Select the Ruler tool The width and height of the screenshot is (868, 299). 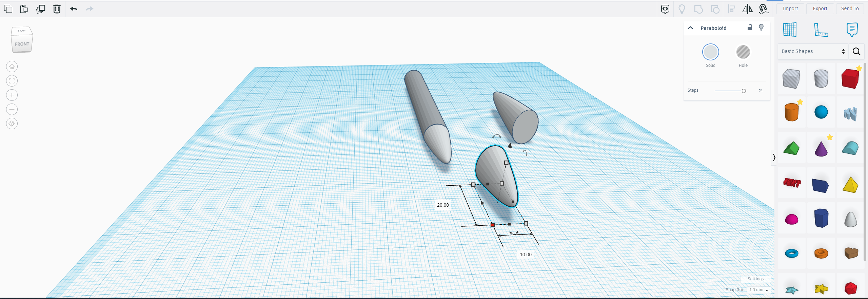click(821, 30)
